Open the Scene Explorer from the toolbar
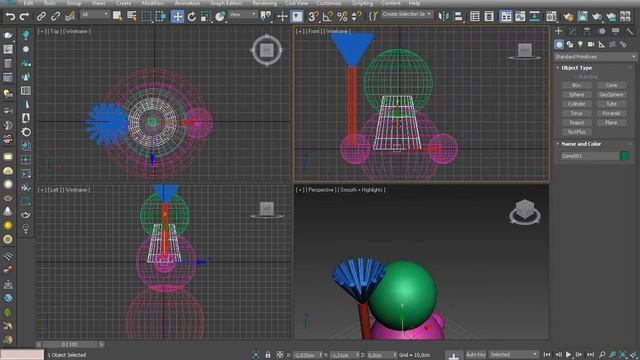Viewport: 640px width, 360px height. pos(474,16)
